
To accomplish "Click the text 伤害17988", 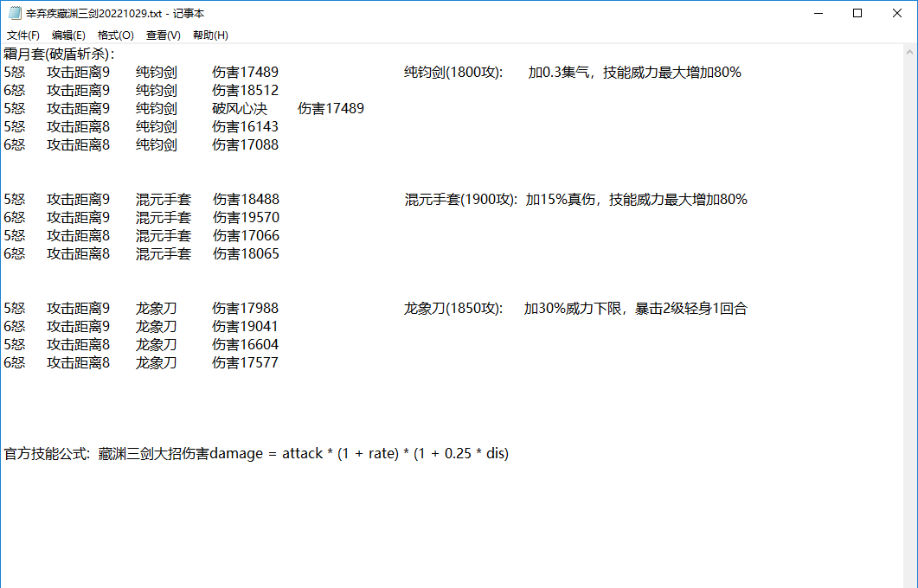I will click(x=246, y=308).
